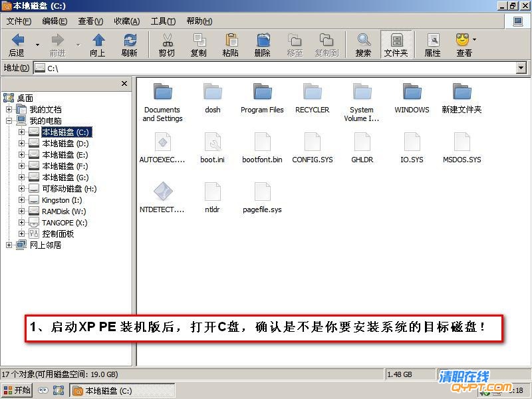Viewport: 532px width, 399px height.
Task: Open Properties (属性) from toolbar
Action: [433, 45]
